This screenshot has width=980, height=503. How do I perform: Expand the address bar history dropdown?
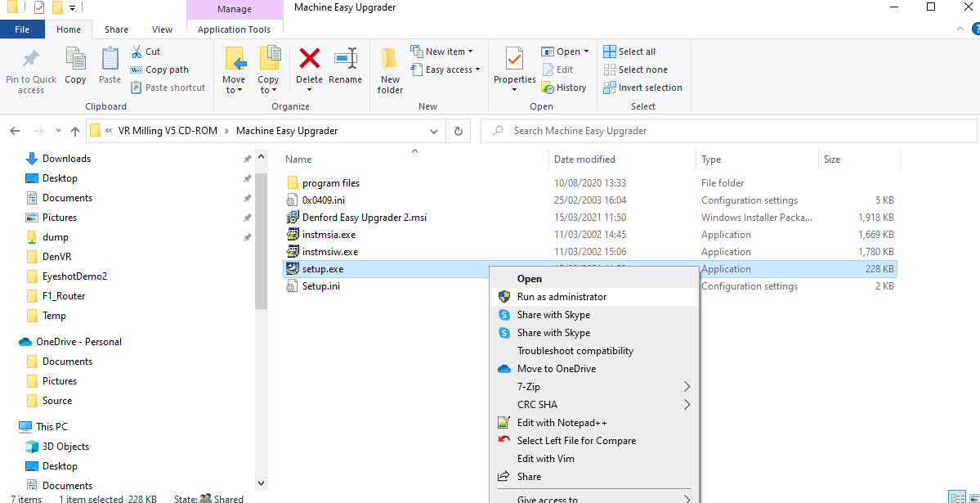[434, 132]
